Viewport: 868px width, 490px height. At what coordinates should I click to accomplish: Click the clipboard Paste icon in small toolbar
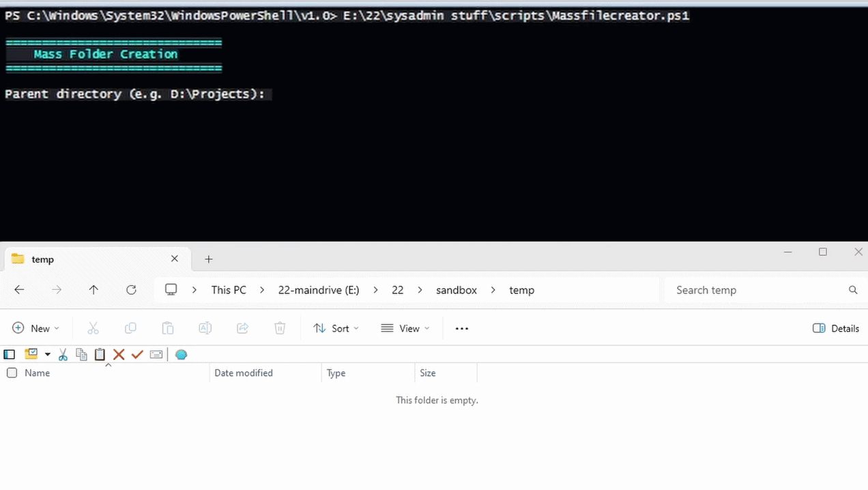[x=100, y=354]
